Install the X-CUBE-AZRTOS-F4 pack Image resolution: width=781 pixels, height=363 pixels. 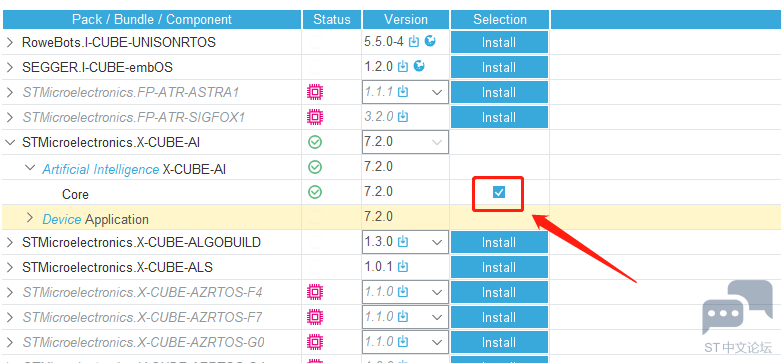click(x=499, y=292)
